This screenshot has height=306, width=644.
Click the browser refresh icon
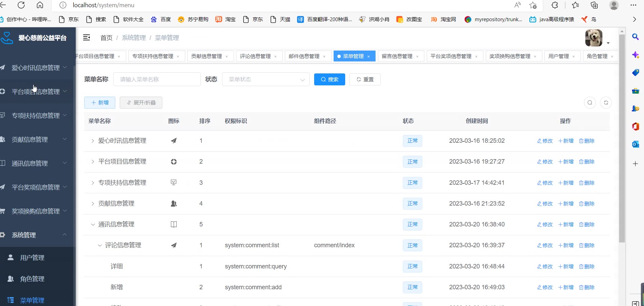click(x=21, y=5)
